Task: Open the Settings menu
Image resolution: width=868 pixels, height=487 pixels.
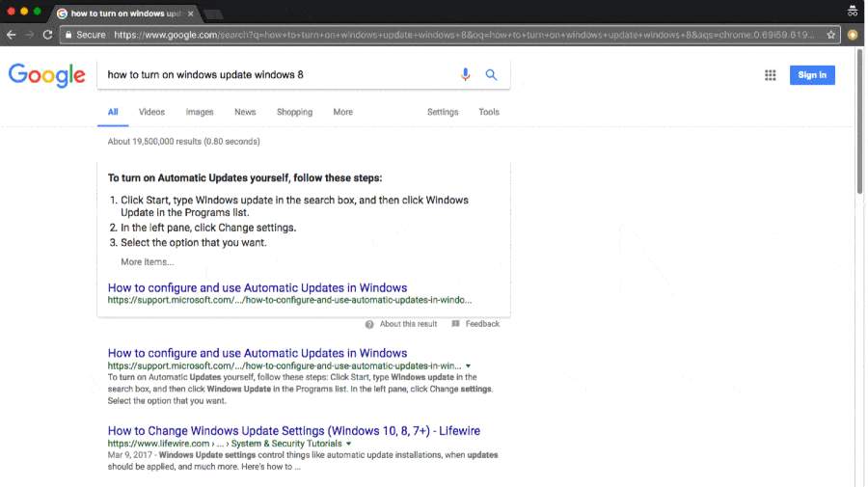Action: [x=443, y=112]
